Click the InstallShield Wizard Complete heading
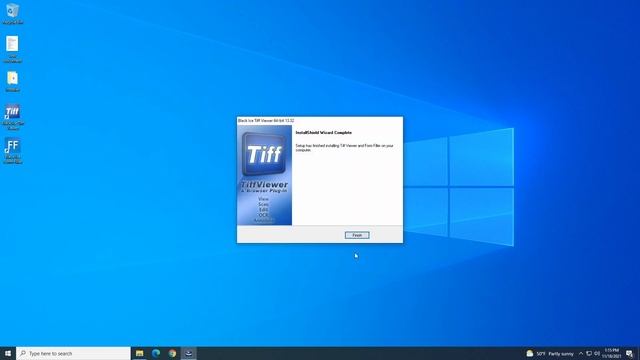Viewport: 640px width, 360px height. pos(323,133)
